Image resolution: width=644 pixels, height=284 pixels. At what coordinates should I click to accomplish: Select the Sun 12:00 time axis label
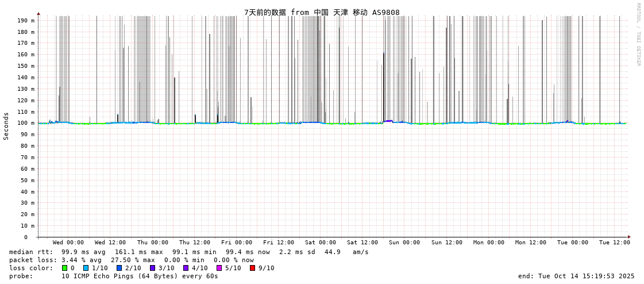click(446, 243)
